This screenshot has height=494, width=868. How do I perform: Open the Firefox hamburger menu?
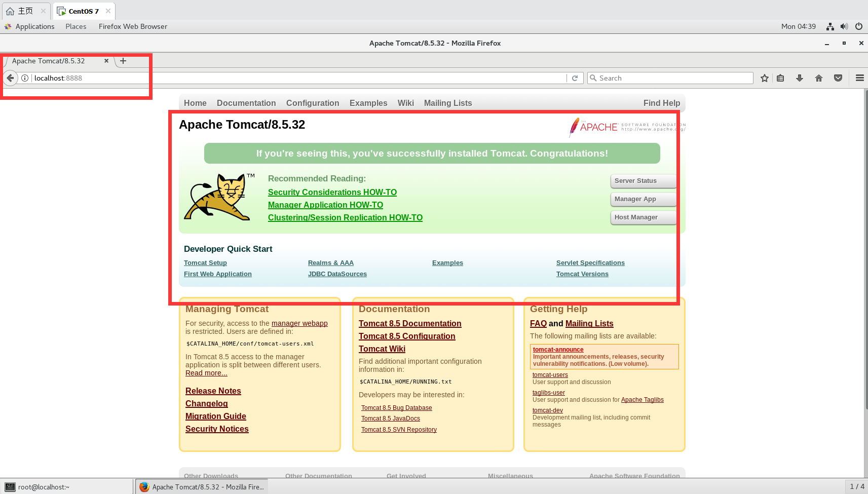(860, 78)
